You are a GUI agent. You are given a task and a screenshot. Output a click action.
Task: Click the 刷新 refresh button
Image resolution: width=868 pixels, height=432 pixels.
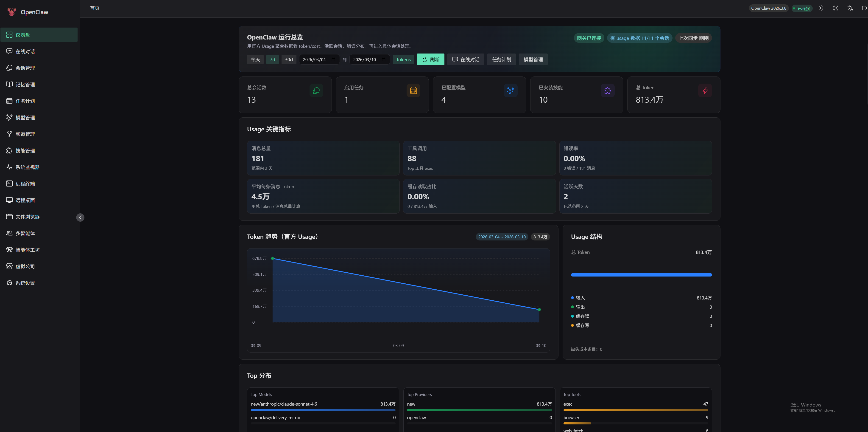[430, 59]
